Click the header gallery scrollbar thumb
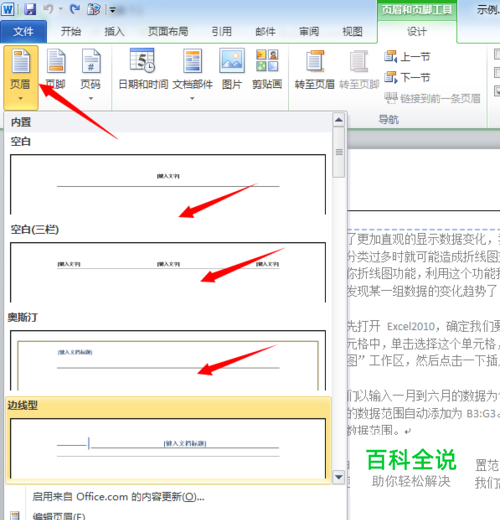500x520 pixels. pyautogui.click(x=339, y=152)
